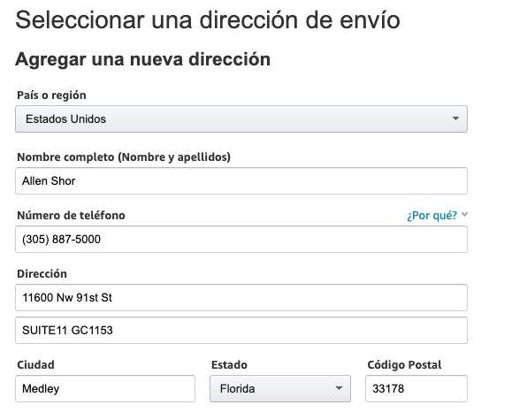Viewport: 527px width, 420px height.
Task: Click the arrow icon on the country selector
Action: (455, 118)
